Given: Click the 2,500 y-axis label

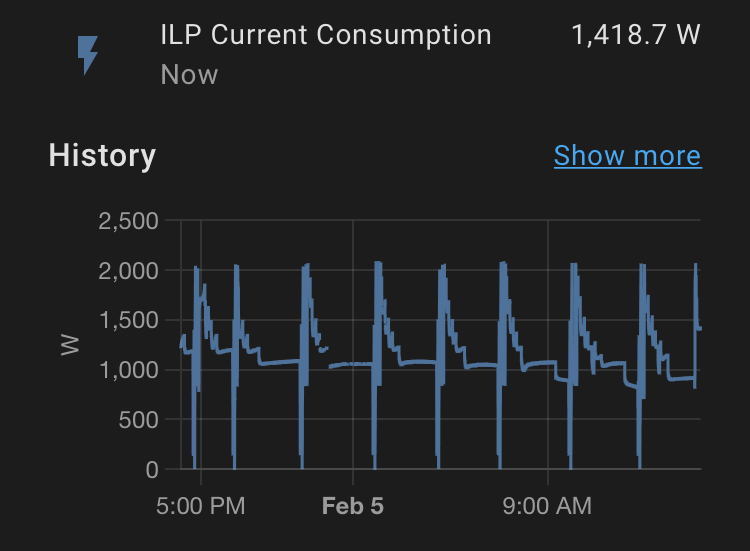Looking at the screenshot, I should (x=129, y=221).
